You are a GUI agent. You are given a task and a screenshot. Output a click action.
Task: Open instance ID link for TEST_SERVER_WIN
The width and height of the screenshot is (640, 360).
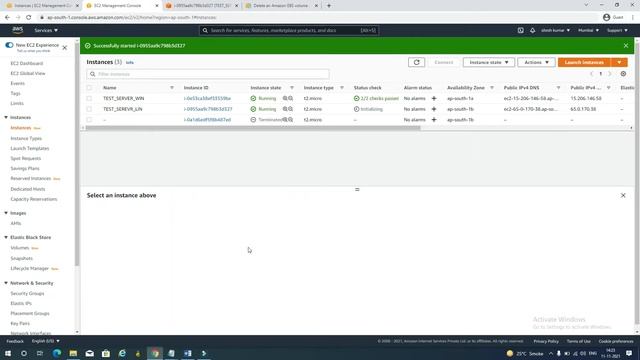click(x=207, y=98)
